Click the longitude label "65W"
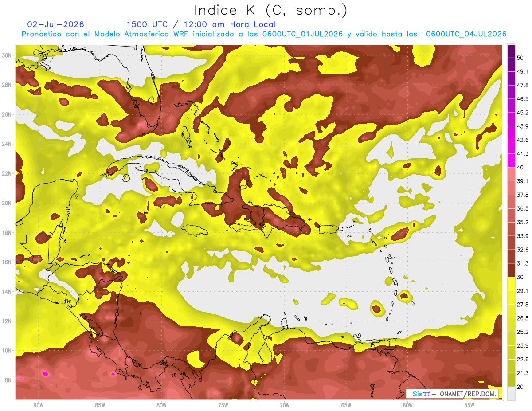The width and height of the screenshot is (532, 411). 346,406
